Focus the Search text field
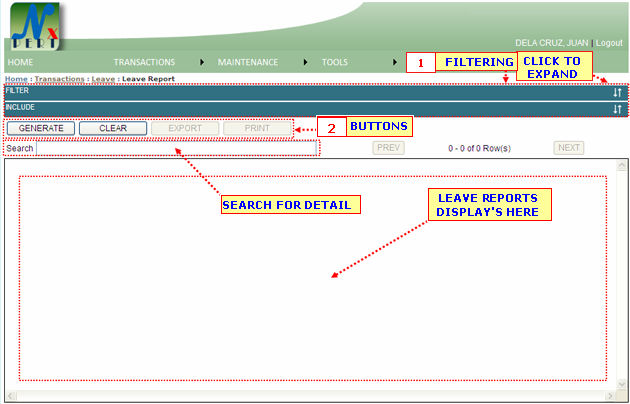Screen dimensions: 630x404 pyautogui.click(x=177, y=148)
